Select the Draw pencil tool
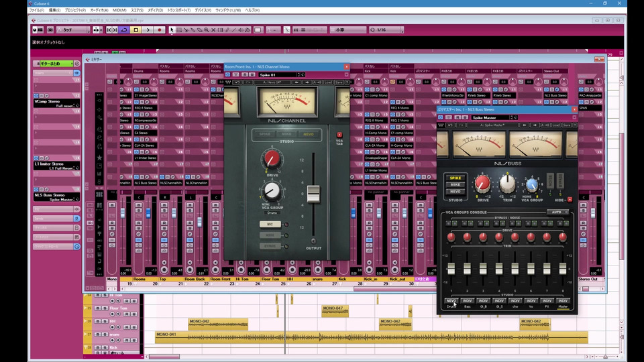The image size is (644, 362). [227, 30]
